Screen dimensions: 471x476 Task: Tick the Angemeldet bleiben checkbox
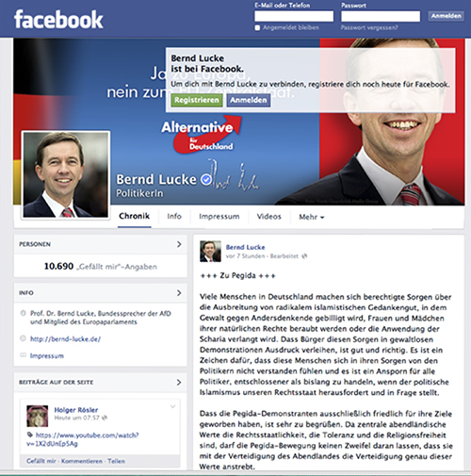click(x=257, y=28)
